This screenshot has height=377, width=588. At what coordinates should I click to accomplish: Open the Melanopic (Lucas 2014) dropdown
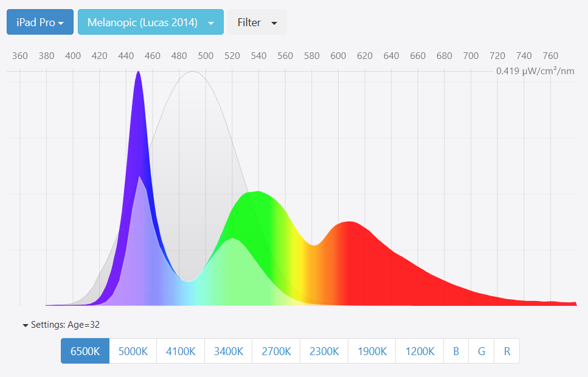point(151,22)
